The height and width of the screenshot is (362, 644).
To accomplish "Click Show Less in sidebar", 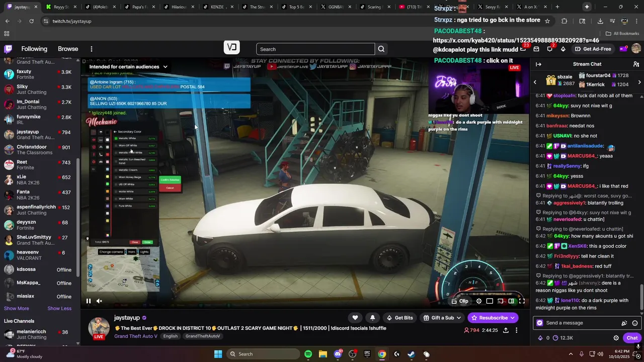I will (59, 308).
